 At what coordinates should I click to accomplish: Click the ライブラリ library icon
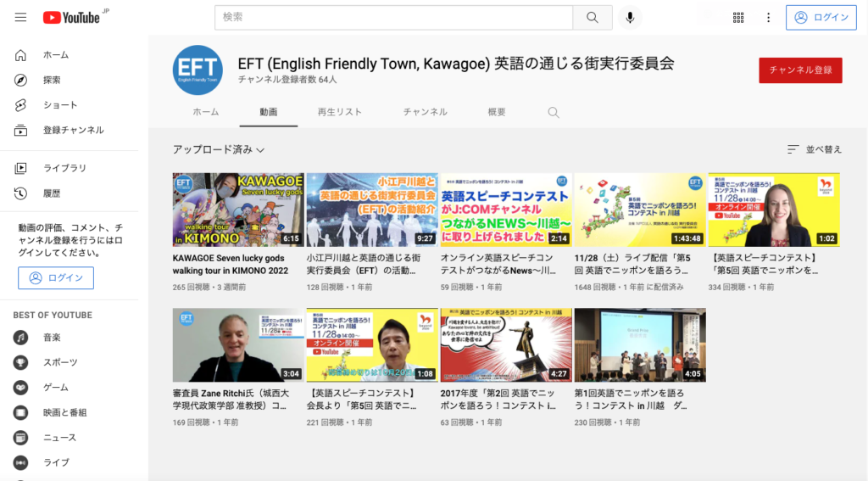[20, 168]
